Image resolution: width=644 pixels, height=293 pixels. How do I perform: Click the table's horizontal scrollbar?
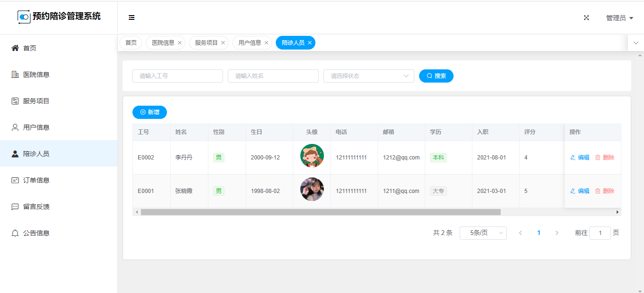coord(321,212)
